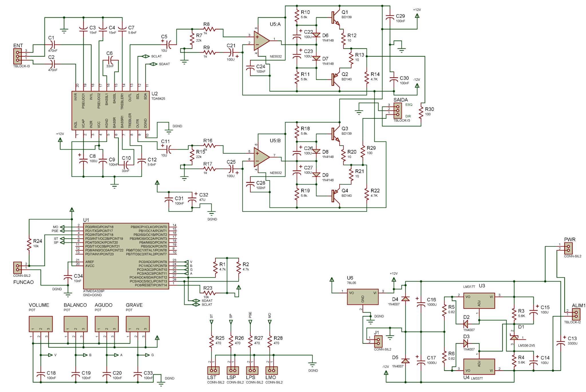This screenshot has height=392, width=586.
Task: Select the D1 LM336-2V5 reference diode
Action: point(514,338)
